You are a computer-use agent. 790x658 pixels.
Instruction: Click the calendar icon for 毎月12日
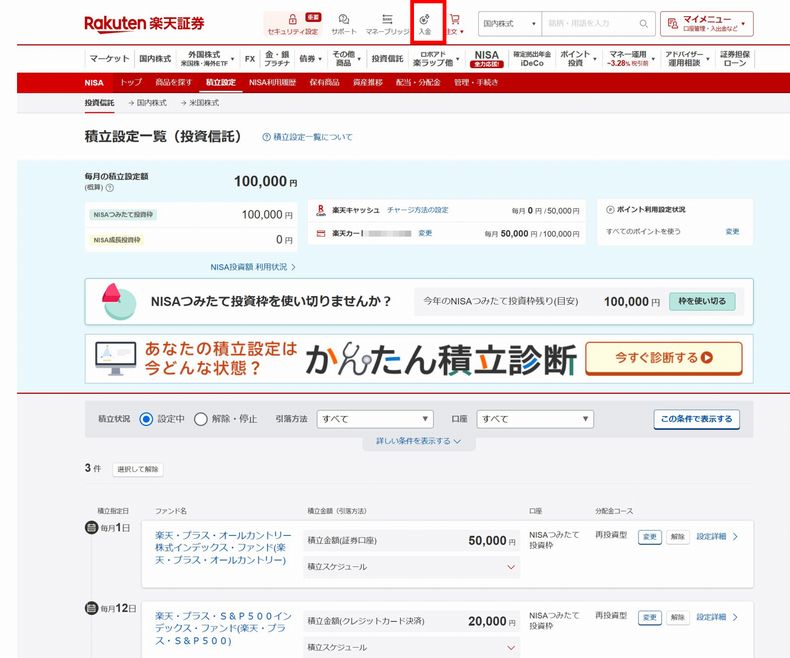point(91,608)
